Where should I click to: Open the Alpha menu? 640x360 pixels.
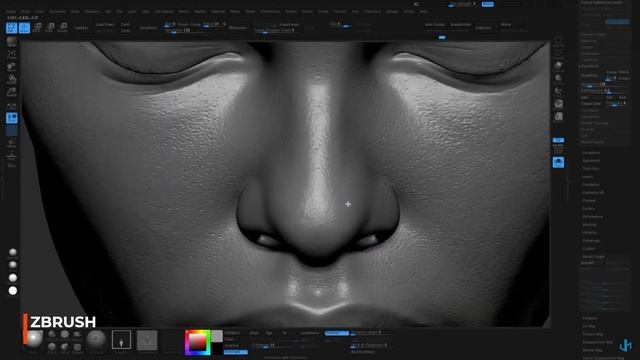(11, 11)
